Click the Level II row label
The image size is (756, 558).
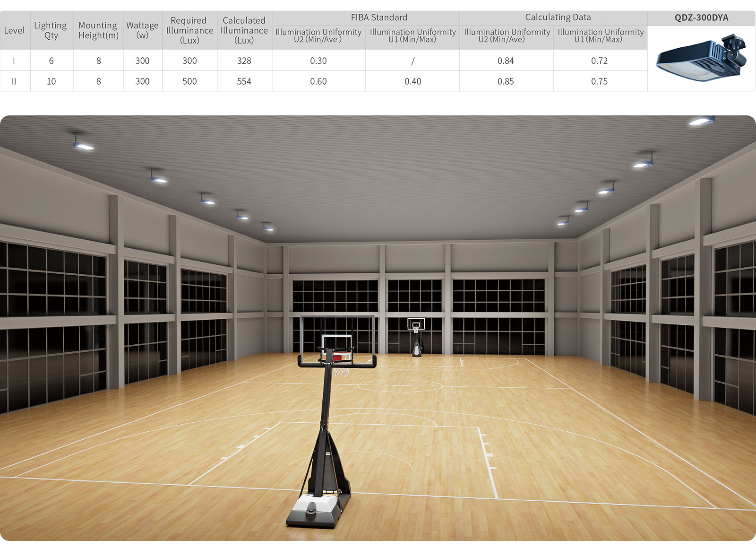pos(14,81)
